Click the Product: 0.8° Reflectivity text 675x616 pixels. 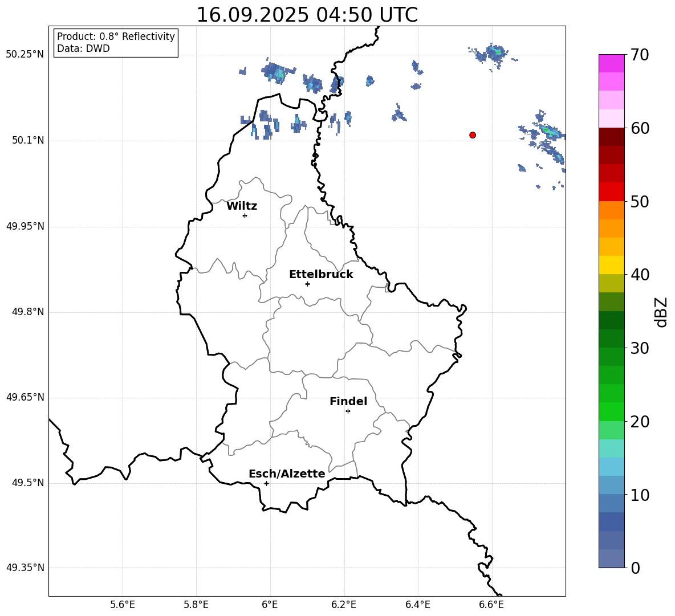coord(116,36)
